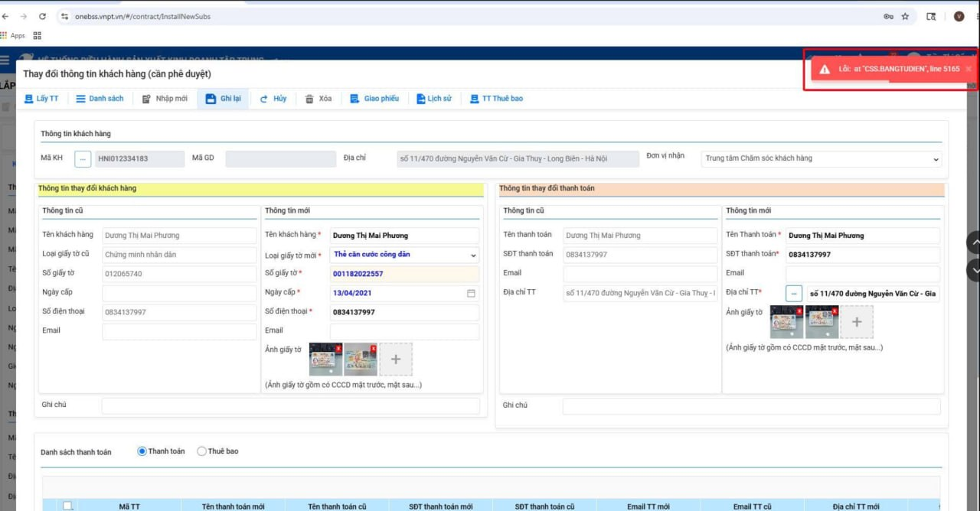The image size is (980, 511).
Task: Go back in the browser
Action: tap(5, 15)
